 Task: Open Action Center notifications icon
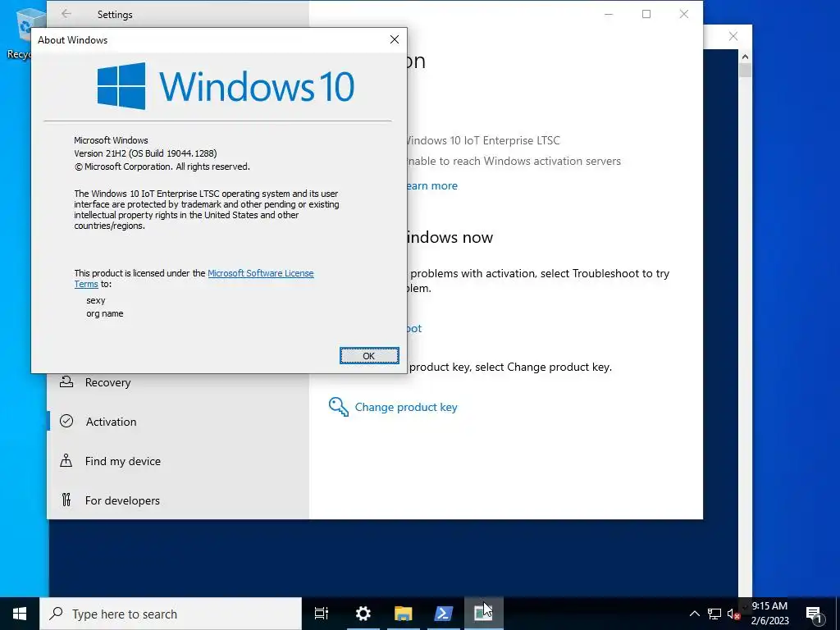click(814, 614)
